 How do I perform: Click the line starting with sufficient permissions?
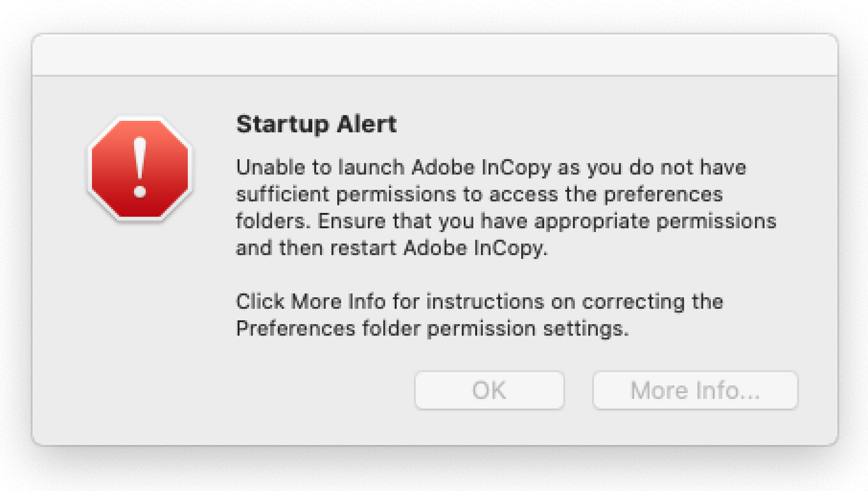[x=479, y=195]
